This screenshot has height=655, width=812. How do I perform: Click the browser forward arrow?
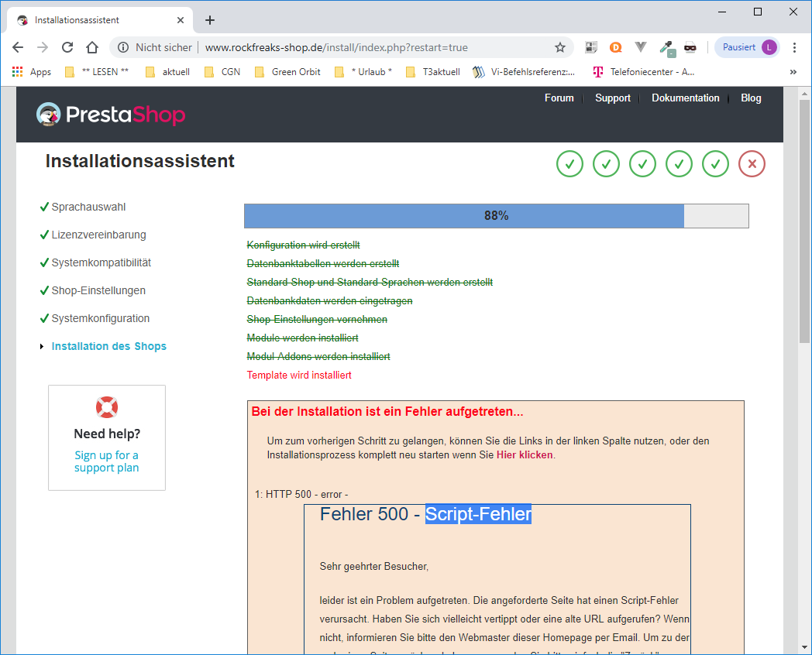(43, 47)
